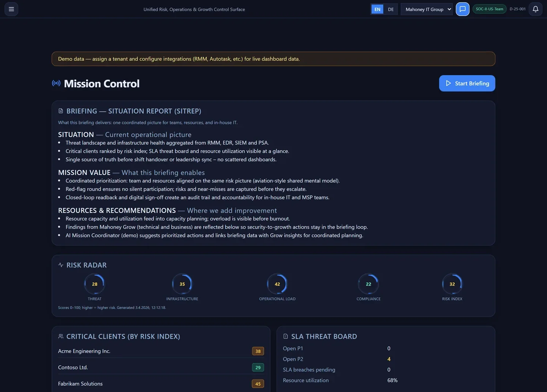The height and width of the screenshot is (392, 547).
Task: Click the Mission Control radio-wave icon
Action: pos(56,83)
